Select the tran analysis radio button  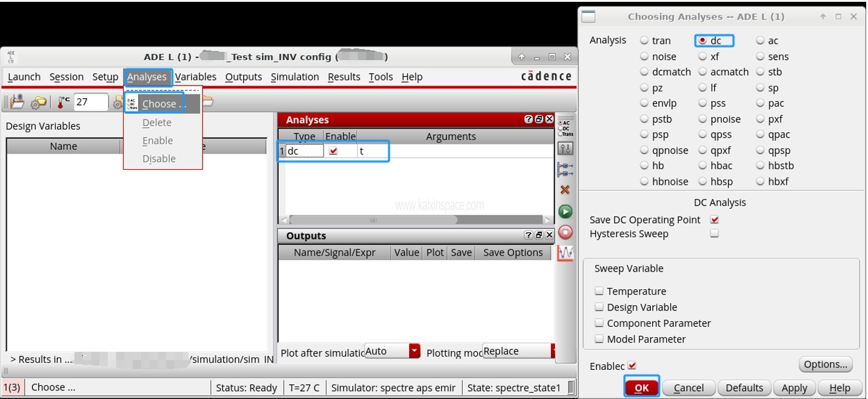pyautogui.click(x=644, y=41)
